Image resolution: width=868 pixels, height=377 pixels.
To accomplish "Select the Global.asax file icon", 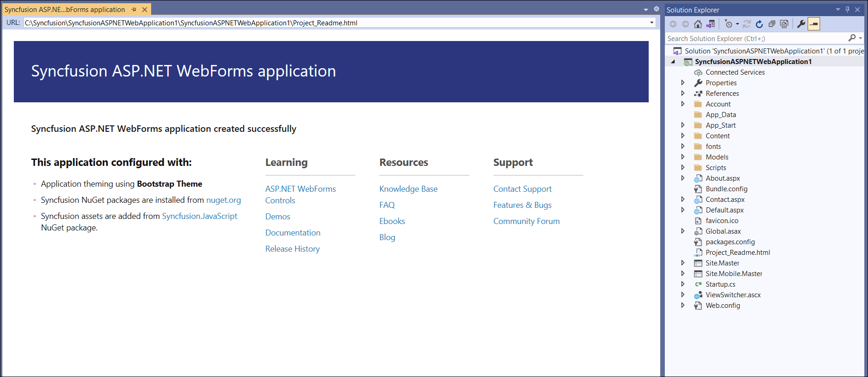I will pos(698,231).
